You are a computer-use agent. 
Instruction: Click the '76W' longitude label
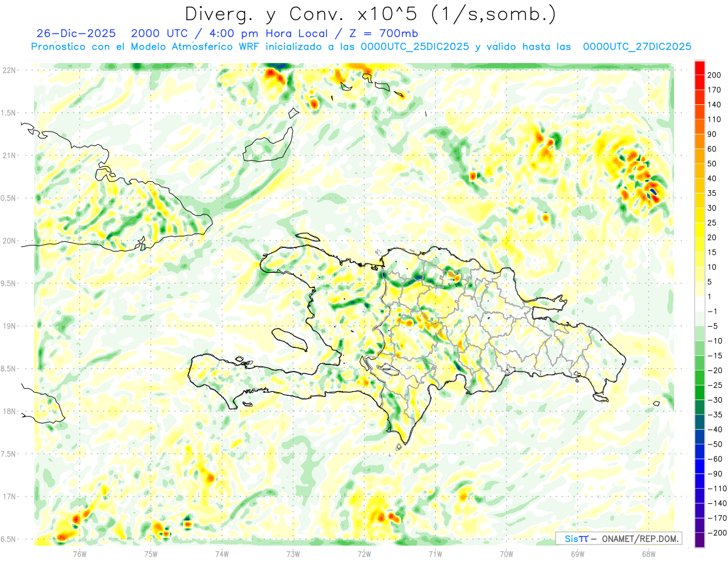click(x=79, y=554)
